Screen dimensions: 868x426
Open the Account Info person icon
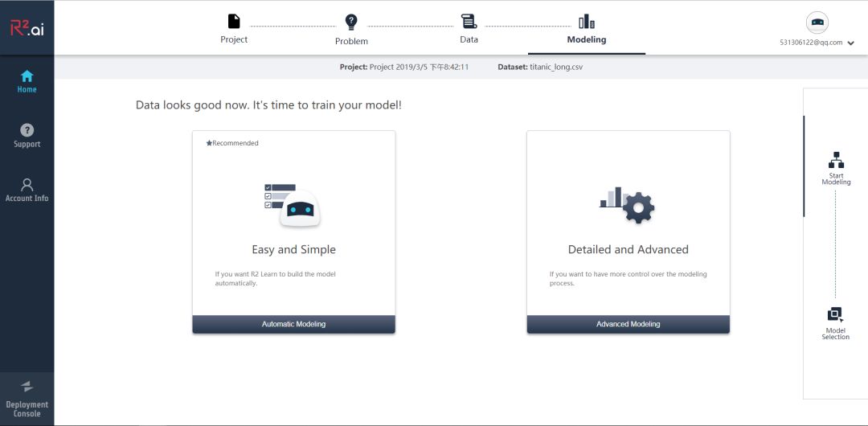pos(27,185)
